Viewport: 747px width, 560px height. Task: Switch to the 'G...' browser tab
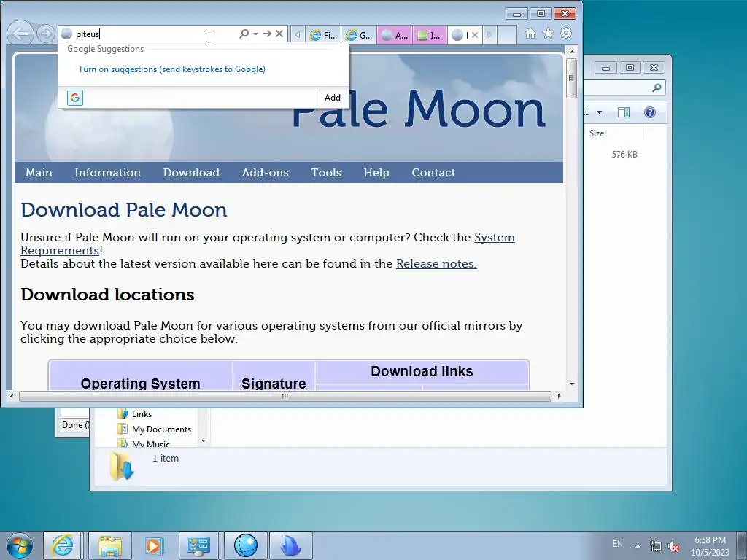click(359, 35)
